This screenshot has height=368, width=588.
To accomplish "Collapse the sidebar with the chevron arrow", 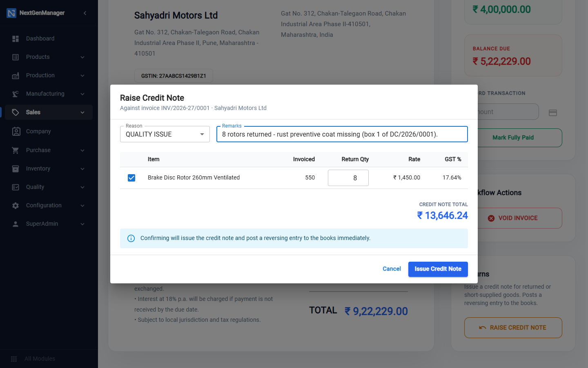I will coord(85,13).
